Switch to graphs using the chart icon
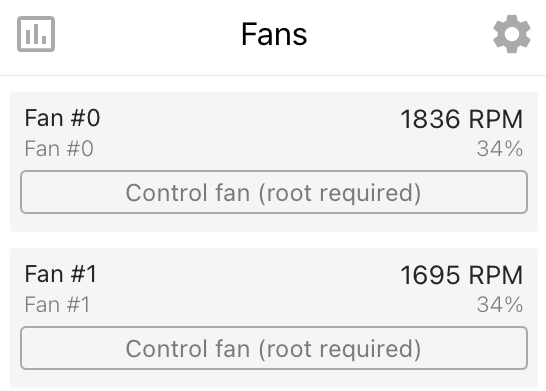This screenshot has width=546, height=391. coord(36,34)
